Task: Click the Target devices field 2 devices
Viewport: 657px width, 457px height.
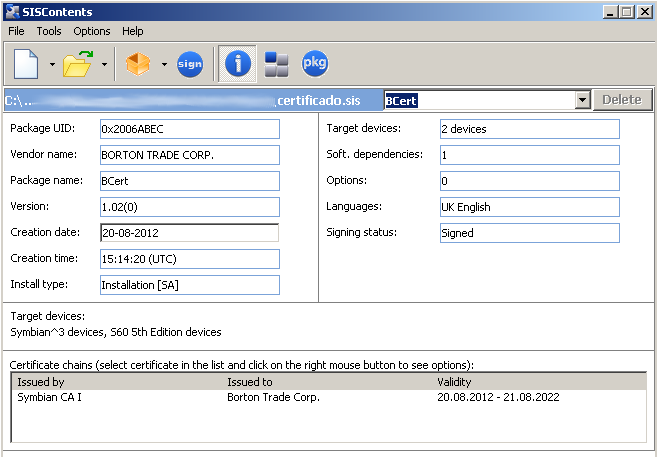Action: [530, 129]
